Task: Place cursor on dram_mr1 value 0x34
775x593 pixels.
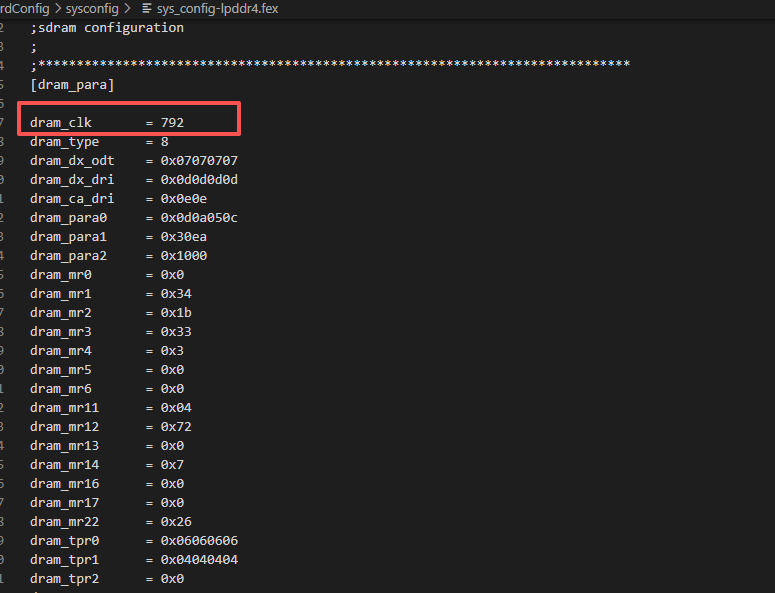Action: (176, 294)
